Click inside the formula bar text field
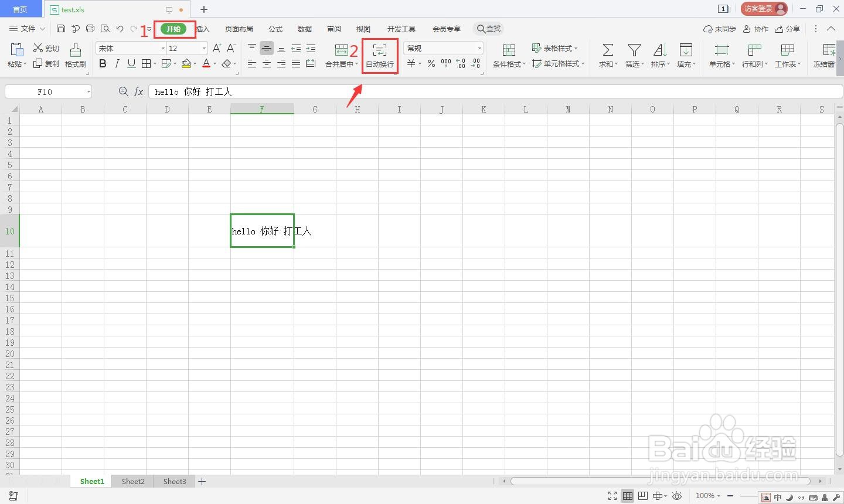Viewport: 844px width, 504px height. click(x=495, y=91)
